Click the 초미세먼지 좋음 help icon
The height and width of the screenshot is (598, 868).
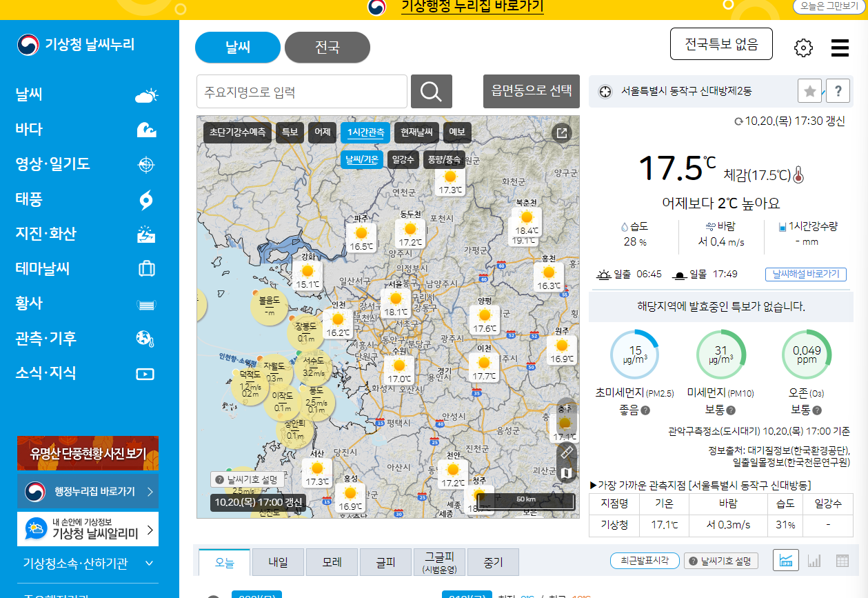tap(646, 410)
